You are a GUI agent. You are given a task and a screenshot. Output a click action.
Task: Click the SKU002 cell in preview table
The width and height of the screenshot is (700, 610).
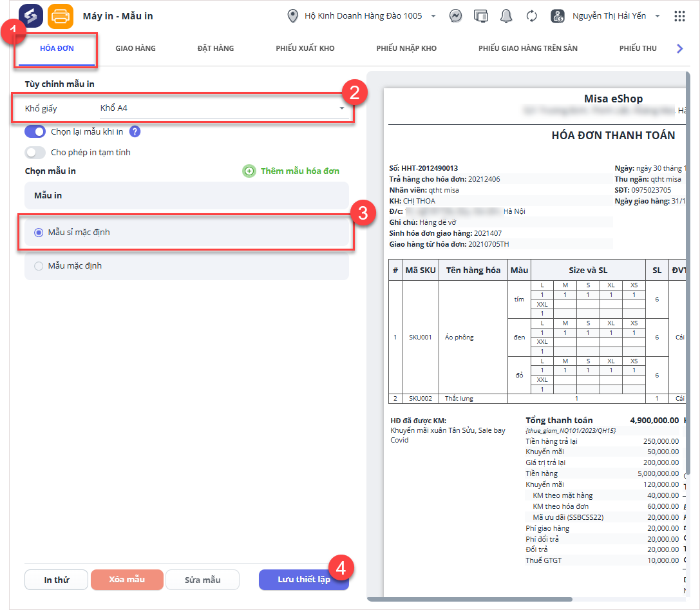[420, 398]
